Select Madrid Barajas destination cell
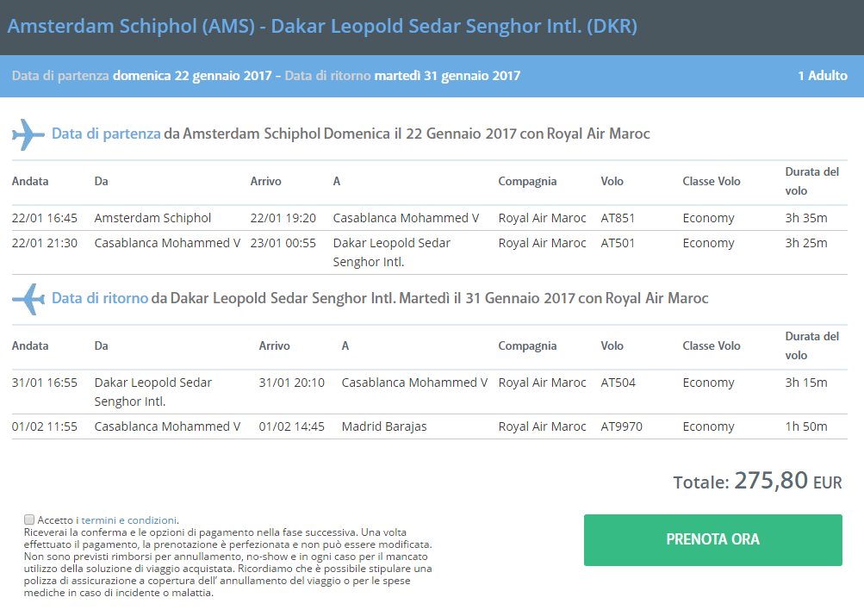Viewport: 864px width, 616px height. click(x=384, y=426)
